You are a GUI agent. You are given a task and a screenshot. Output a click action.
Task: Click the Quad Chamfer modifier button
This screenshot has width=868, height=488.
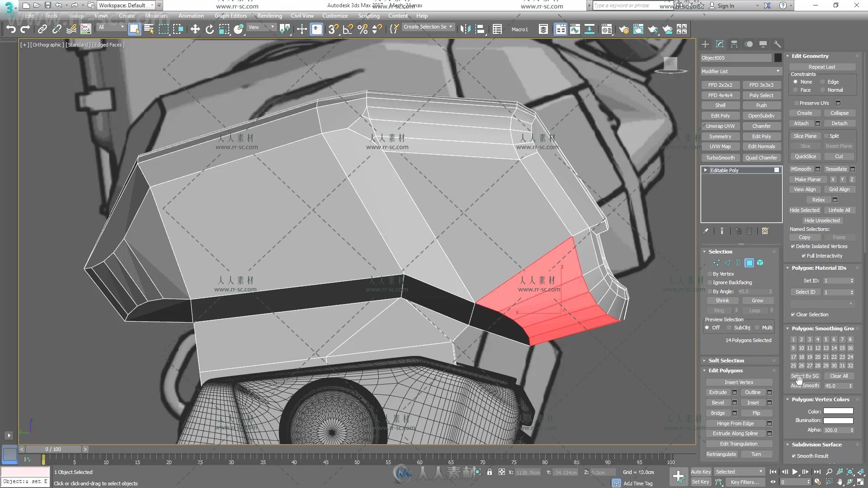[x=761, y=158]
